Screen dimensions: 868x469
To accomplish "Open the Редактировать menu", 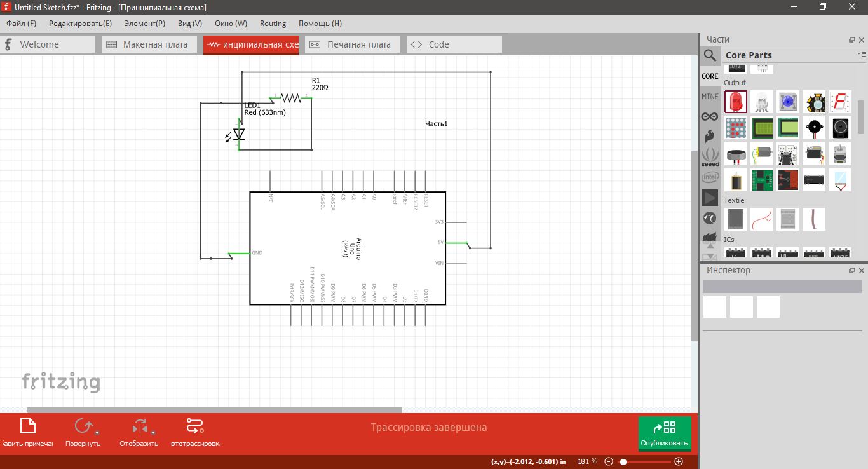I will point(80,24).
